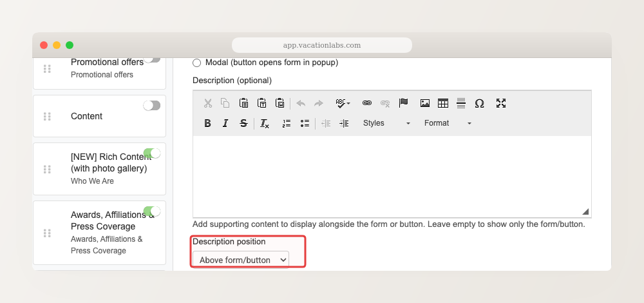Disable Awards, Affiliations & Press Coverage switch
This screenshot has height=303, width=644.
(152, 211)
